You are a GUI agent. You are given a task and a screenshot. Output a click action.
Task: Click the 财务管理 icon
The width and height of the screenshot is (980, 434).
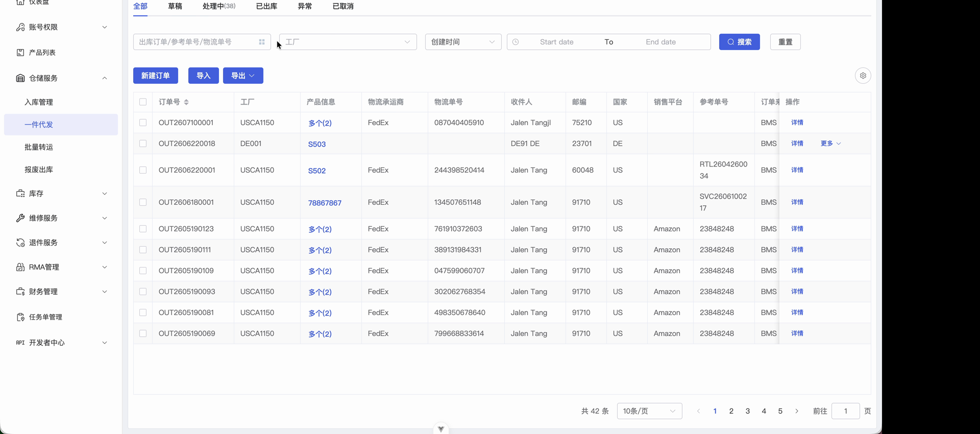click(x=20, y=292)
